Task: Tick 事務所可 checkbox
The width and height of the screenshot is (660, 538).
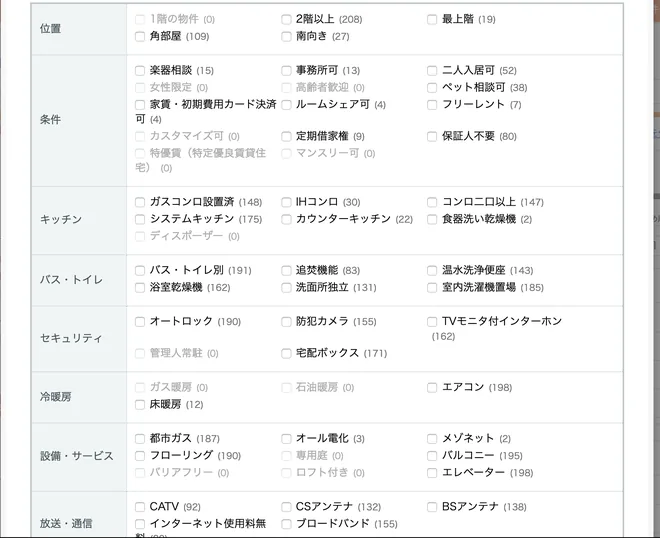Action: [286, 70]
